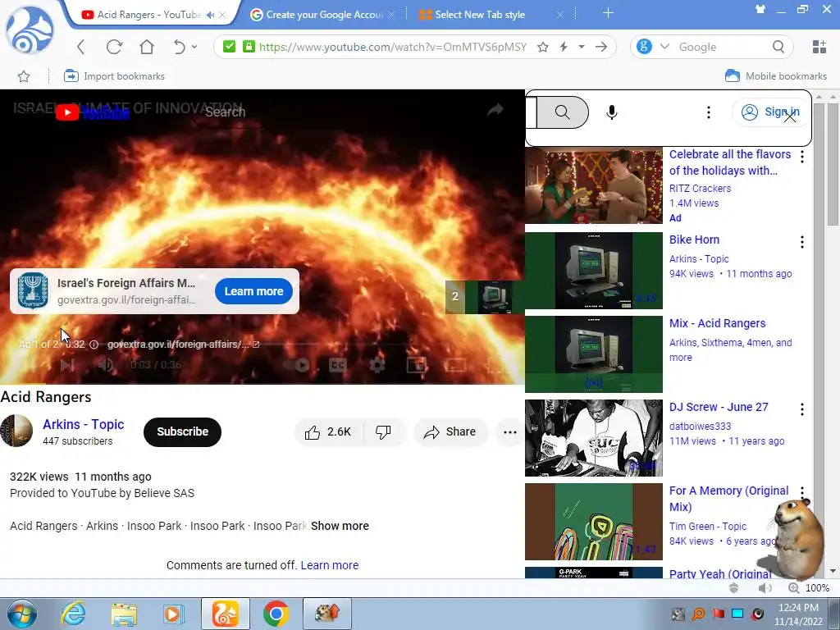840x630 pixels.
Task: Click the YouTube search magnifier button
Action: (x=562, y=112)
